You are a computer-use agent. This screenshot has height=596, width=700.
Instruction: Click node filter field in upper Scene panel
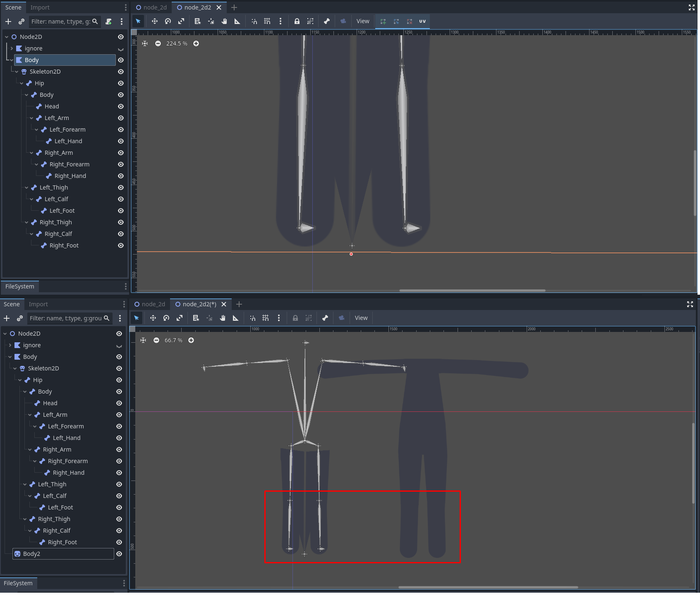click(x=65, y=22)
